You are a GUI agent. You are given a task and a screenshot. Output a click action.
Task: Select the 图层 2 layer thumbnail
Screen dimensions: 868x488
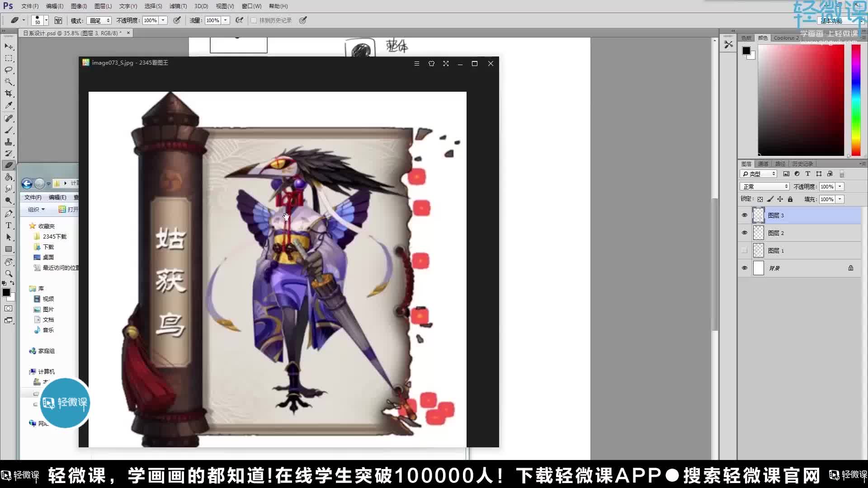[x=759, y=233]
